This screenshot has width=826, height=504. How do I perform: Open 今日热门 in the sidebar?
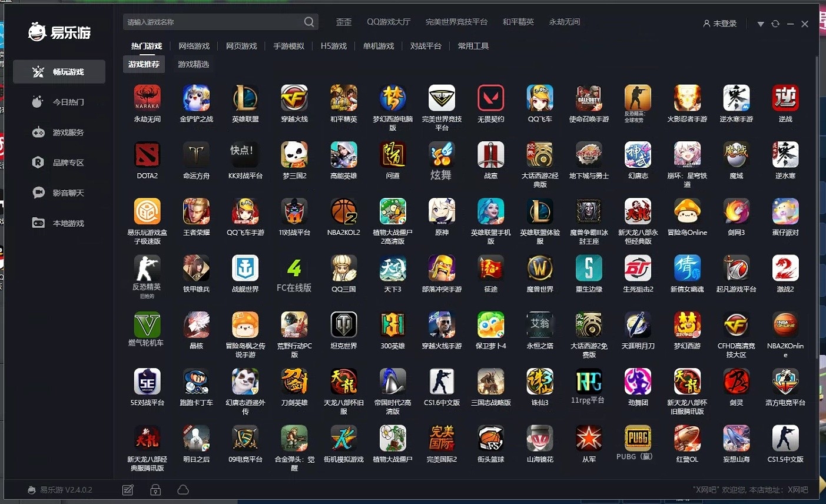tap(59, 102)
